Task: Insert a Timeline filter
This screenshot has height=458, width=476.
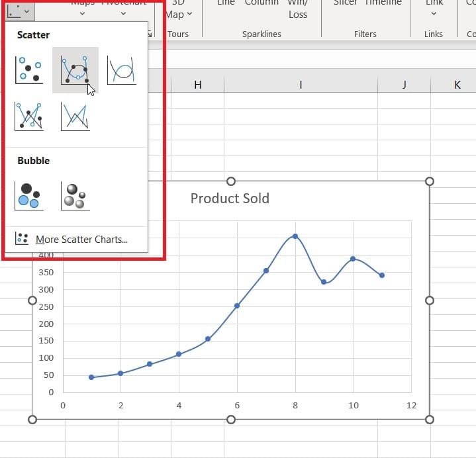Action: click(x=383, y=3)
